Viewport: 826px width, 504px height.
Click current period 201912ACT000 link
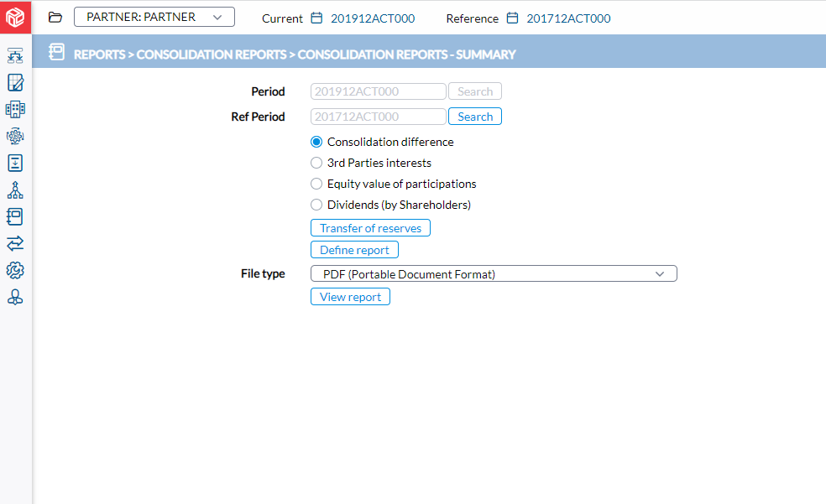click(373, 18)
